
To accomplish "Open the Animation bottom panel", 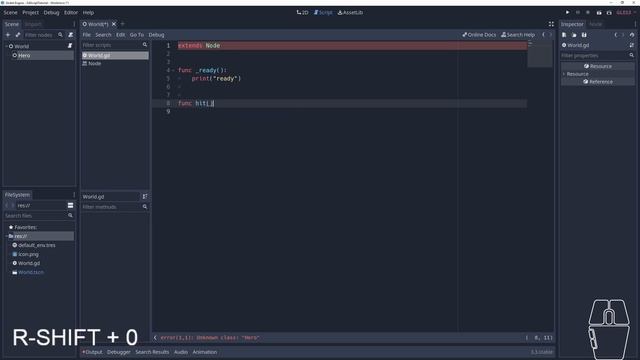I will pyautogui.click(x=204, y=352).
